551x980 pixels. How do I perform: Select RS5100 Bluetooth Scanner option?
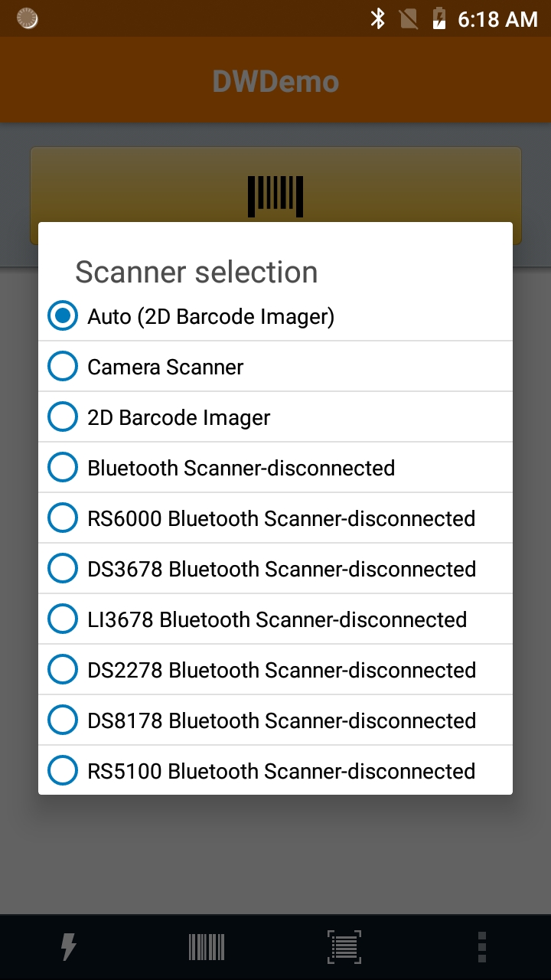coord(63,771)
